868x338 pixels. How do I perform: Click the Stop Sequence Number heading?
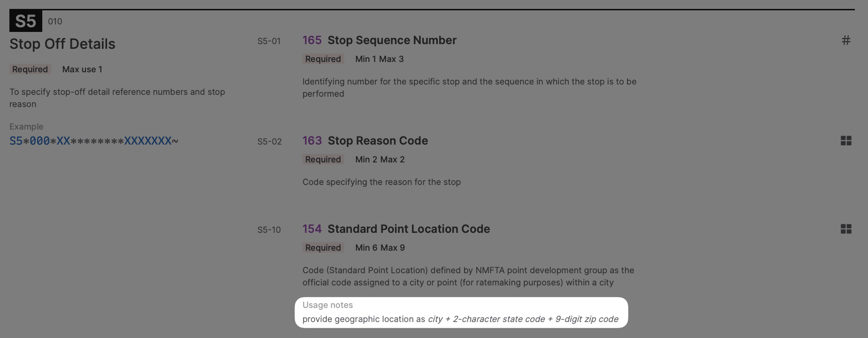click(x=392, y=40)
